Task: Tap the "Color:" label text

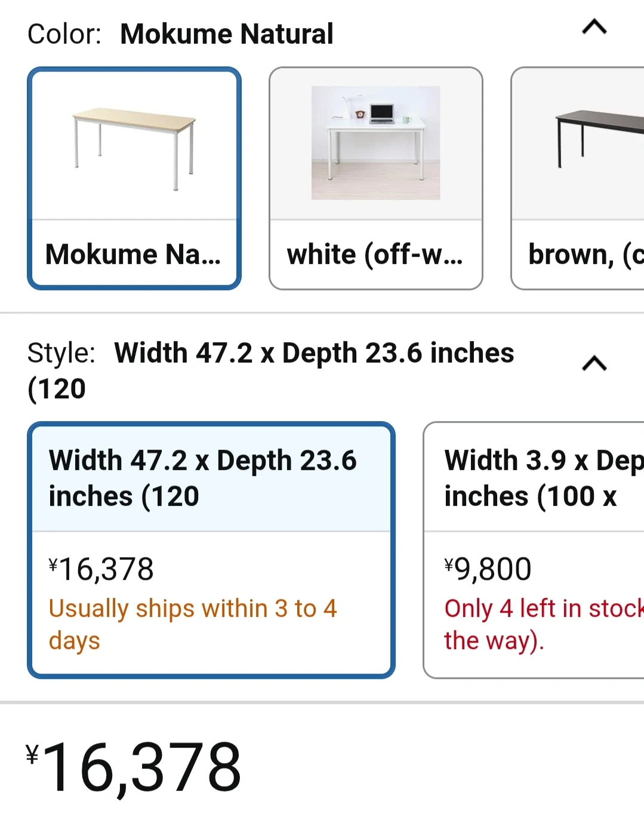Action: click(64, 34)
